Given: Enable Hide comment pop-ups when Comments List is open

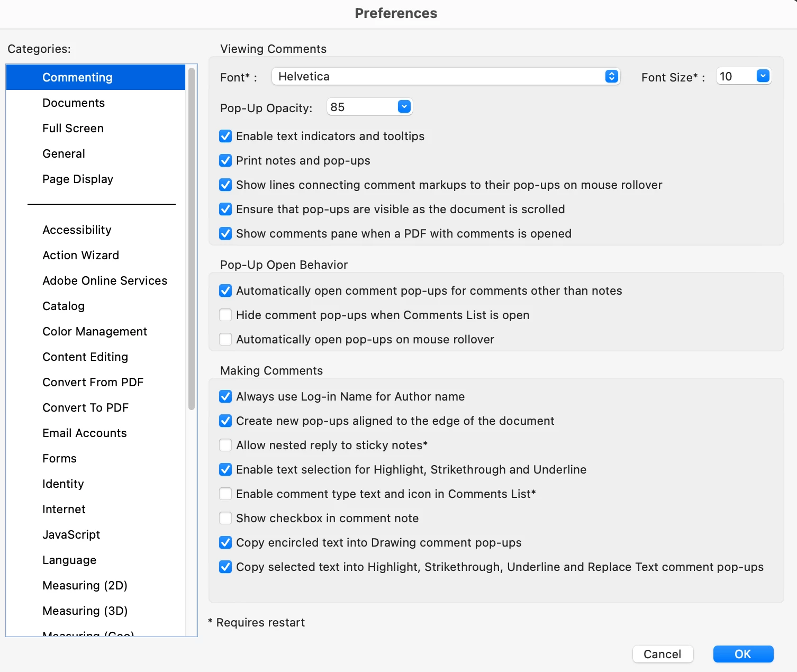Looking at the screenshot, I should 225,315.
